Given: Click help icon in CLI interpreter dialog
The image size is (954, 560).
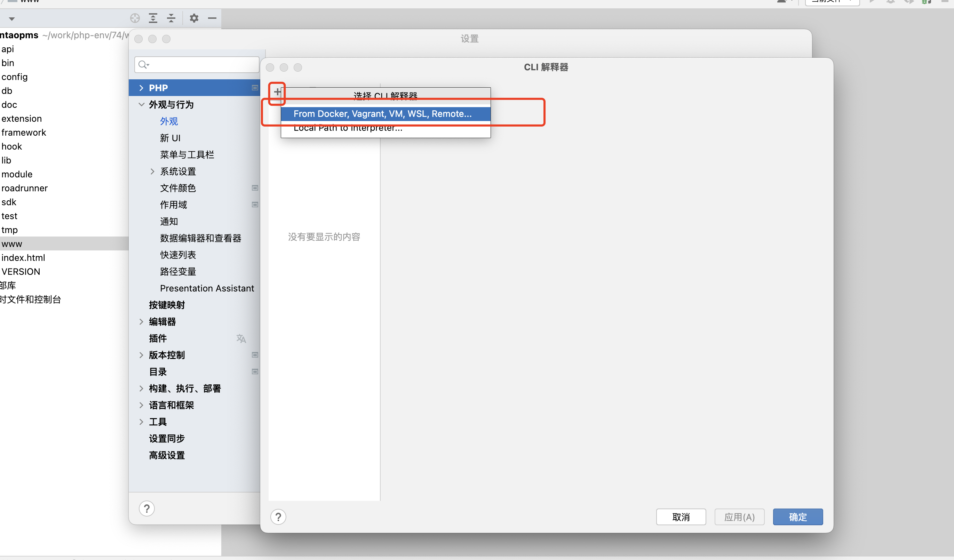Looking at the screenshot, I should click(278, 517).
